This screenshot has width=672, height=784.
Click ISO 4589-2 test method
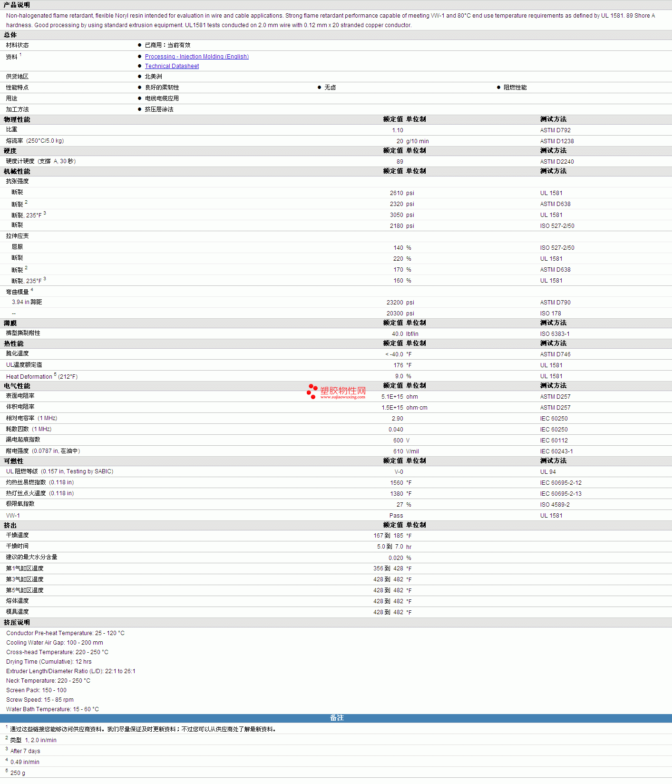pos(555,505)
